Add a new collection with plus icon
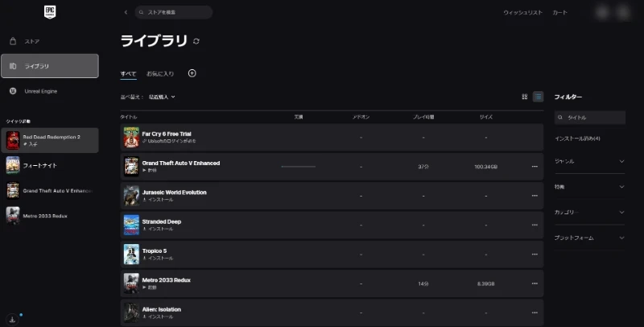Screen dimensions: 644x327 192,73
